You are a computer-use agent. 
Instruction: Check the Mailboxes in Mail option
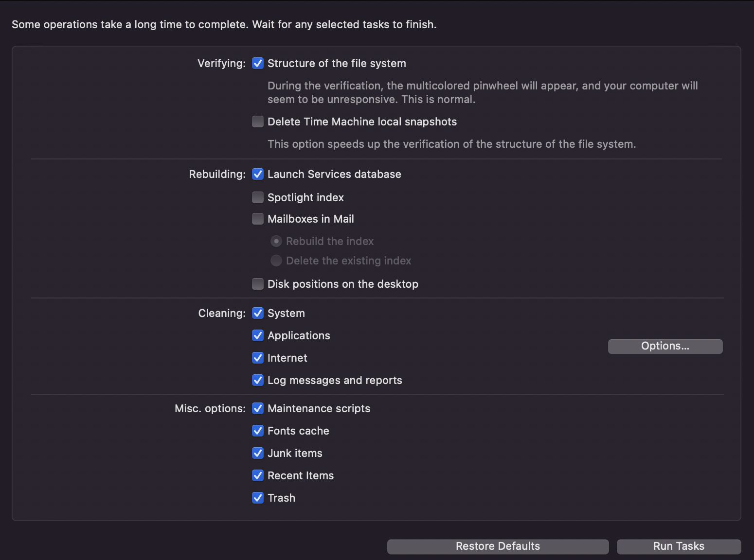258,219
